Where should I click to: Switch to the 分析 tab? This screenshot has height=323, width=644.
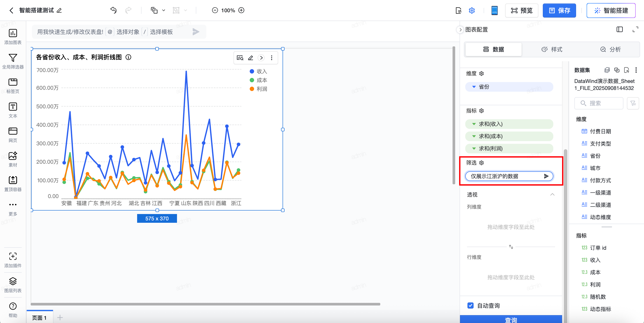(610, 49)
